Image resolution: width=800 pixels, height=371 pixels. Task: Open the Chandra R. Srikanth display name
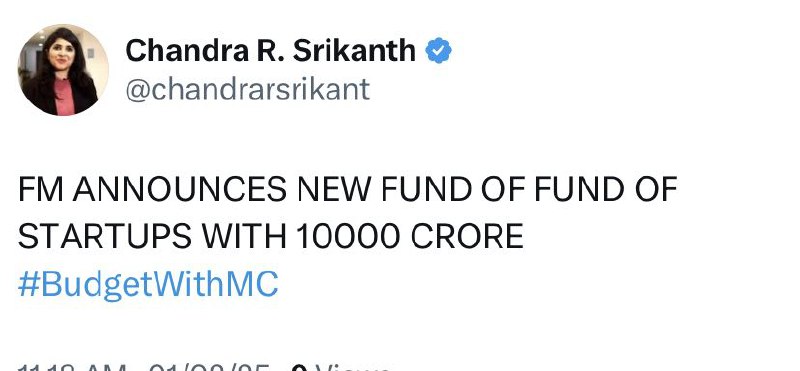pyautogui.click(x=270, y=51)
